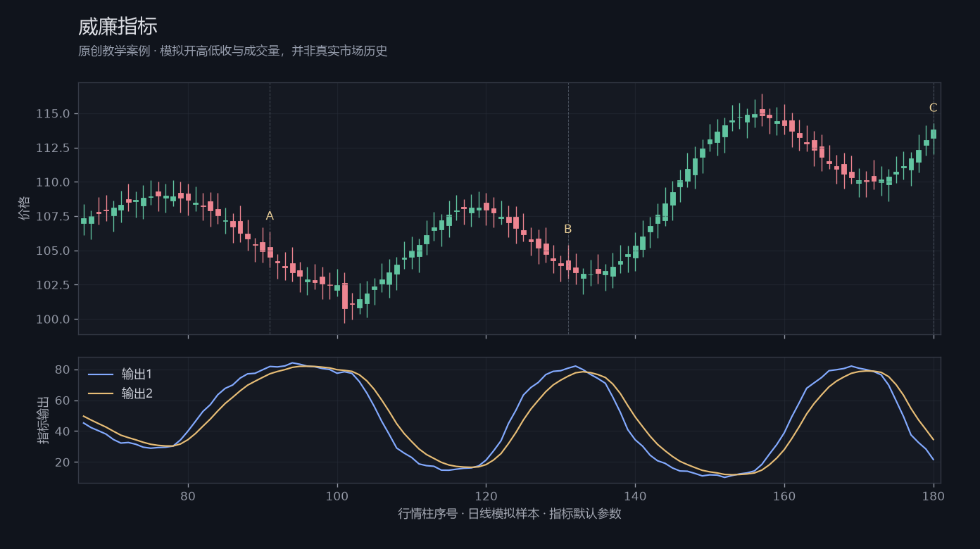Click x-axis tick label 120

[x=486, y=496]
